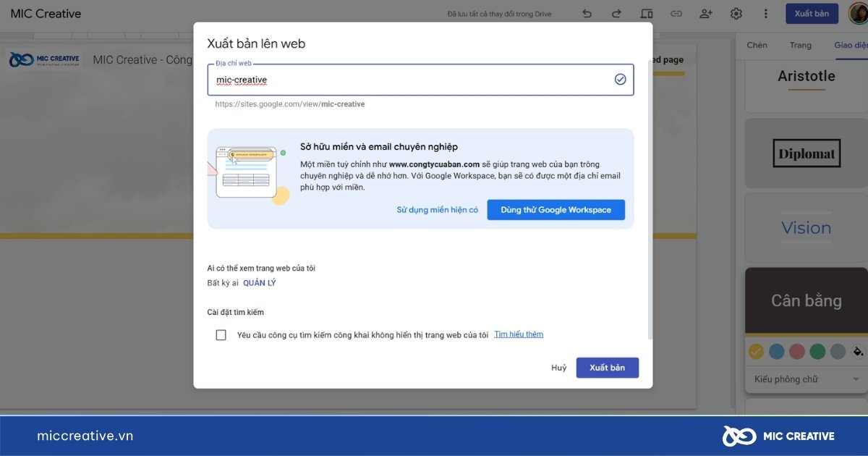Choose the Diplomat theme thumbnail
The width and height of the screenshot is (868, 456).
point(806,153)
